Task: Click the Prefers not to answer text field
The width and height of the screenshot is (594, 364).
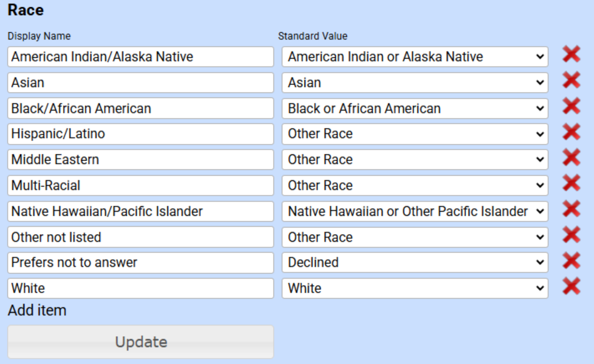Action: click(x=141, y=263)
